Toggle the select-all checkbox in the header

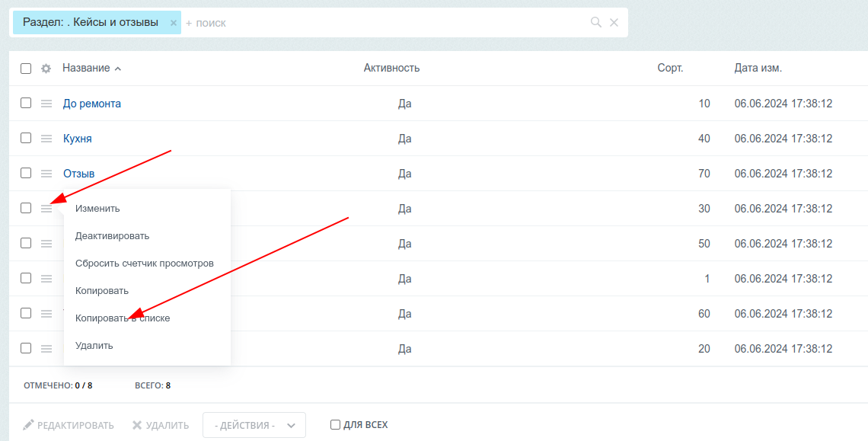(26, 69)
